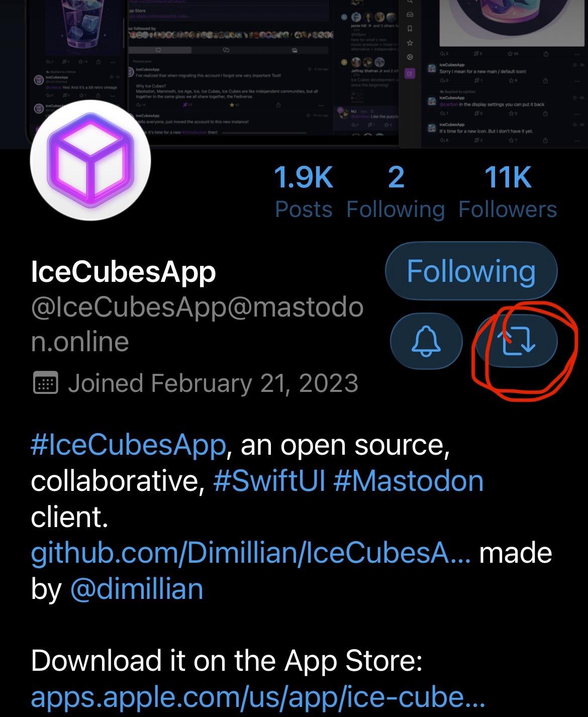
Task: Toggle the Following button to unfollow
Action: (471, 271)
